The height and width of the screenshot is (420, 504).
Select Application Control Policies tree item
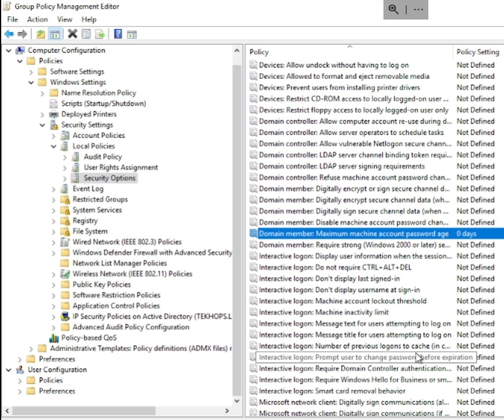tap(116, 305)
